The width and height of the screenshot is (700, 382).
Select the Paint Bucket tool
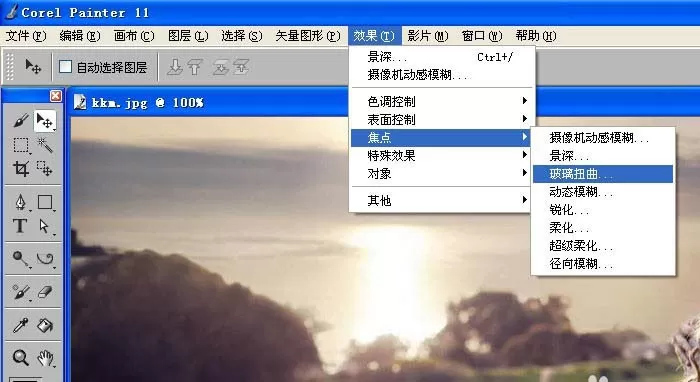tap(45, 325)
